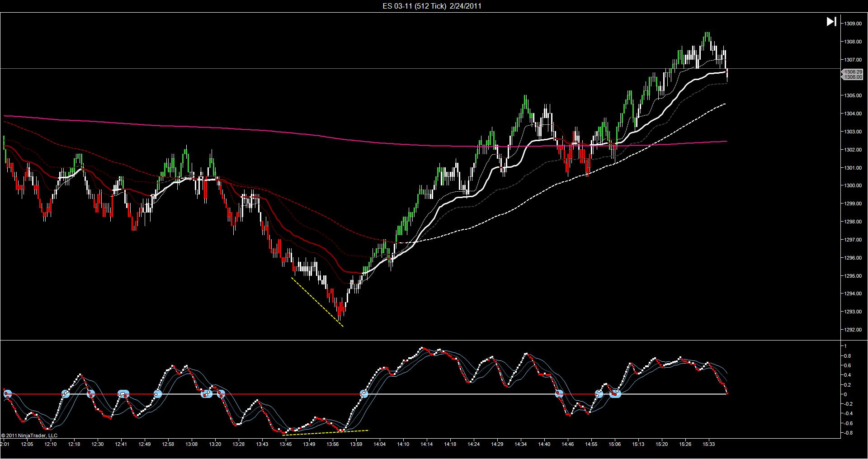868x459 pixels.
Task: Click the 1308.00 price axis label
Action: click(x=853, y=42)
